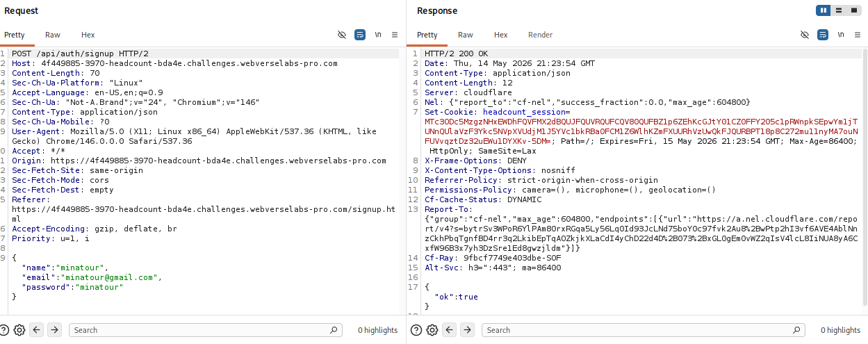The width and height of the screenshot is (868, 344).
Task: Click the Date header in Response
Action: coord(509,63)
